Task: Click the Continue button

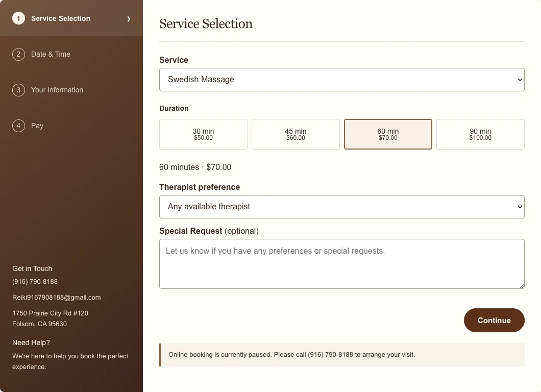Action: click(x=494, y=320)
